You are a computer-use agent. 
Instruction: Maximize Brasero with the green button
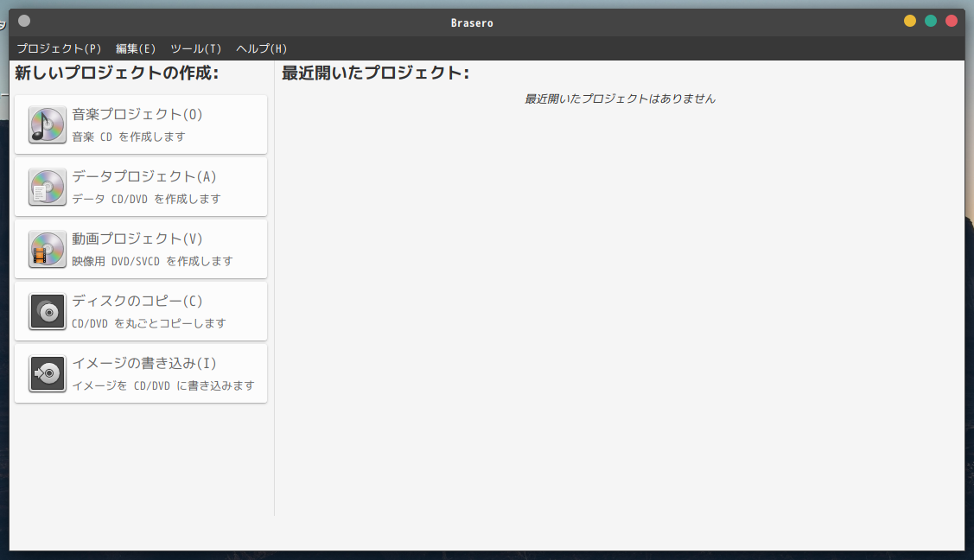(x=931, y=21)
